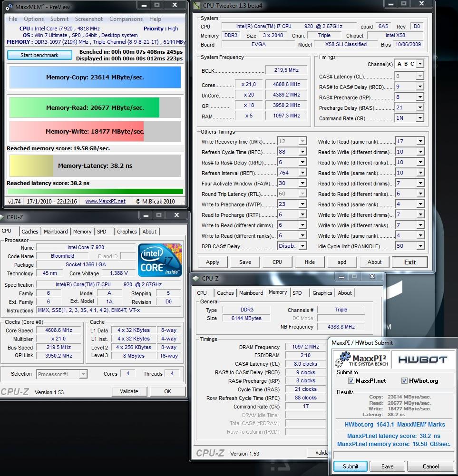Click the CPU button in CPU-Tweaker
This screenshot has width=458, height=476.
point(277,262)
